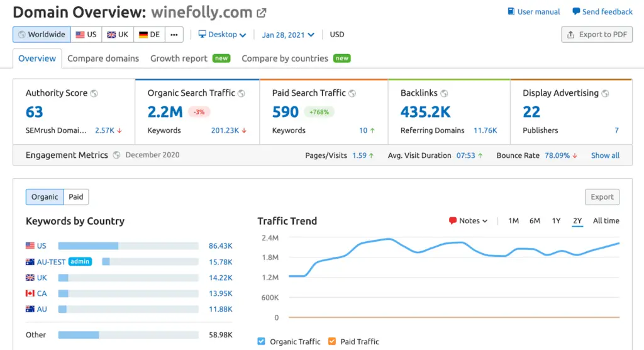Open the Jan 28, 2021 date dropdown
The height and width of the screenshot is (350, 644).
pyautogui.click(x=288, y=35)
